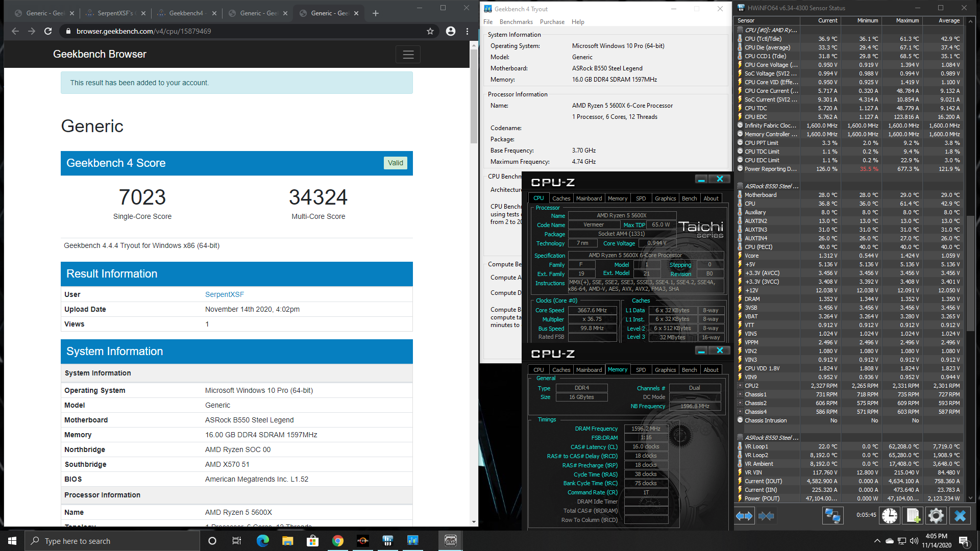Click Geekbench Browser site title
This screenshot has width=980, height=551.
(x=100, y=54)
